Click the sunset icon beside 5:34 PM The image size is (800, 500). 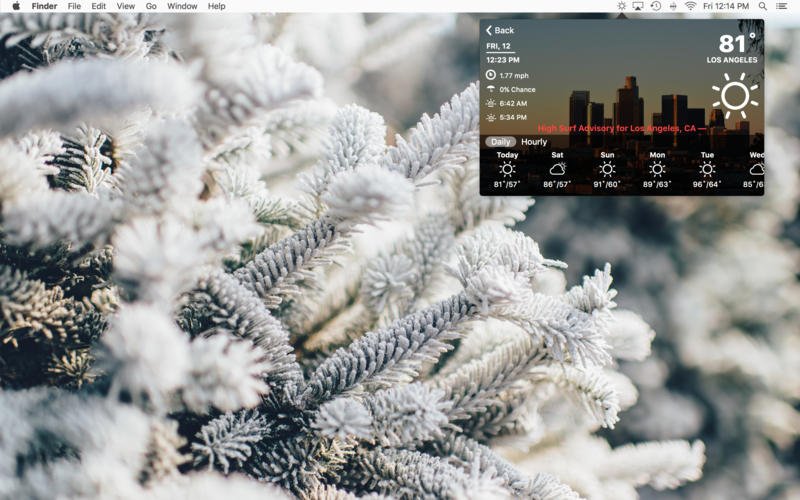490,117
